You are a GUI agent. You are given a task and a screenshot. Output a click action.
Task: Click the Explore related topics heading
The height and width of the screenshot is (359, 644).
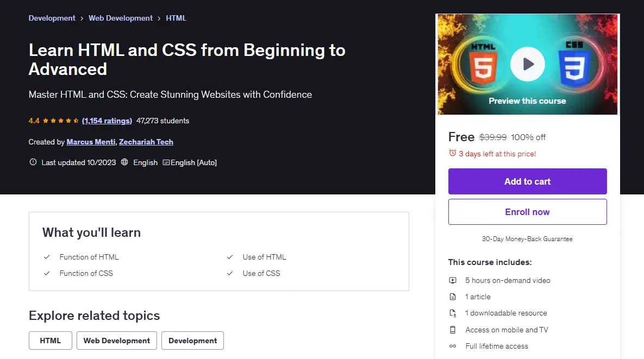tap(94, 315)
